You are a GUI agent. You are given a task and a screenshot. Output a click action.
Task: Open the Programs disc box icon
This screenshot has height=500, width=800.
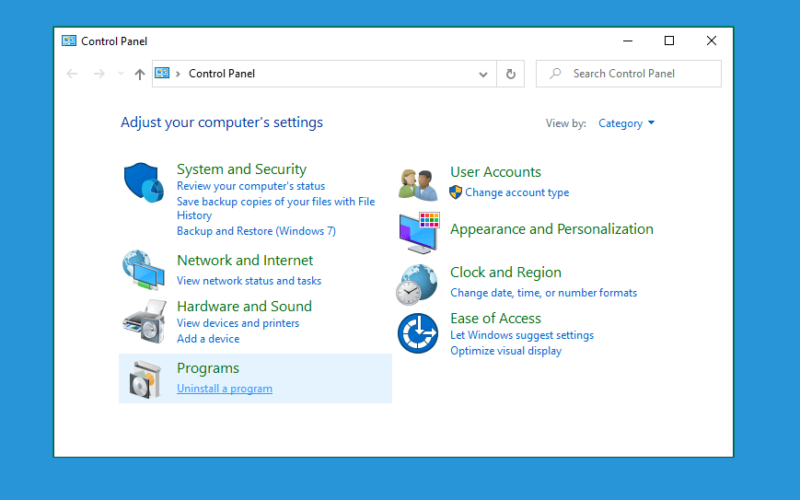click(x=145, y=380)
